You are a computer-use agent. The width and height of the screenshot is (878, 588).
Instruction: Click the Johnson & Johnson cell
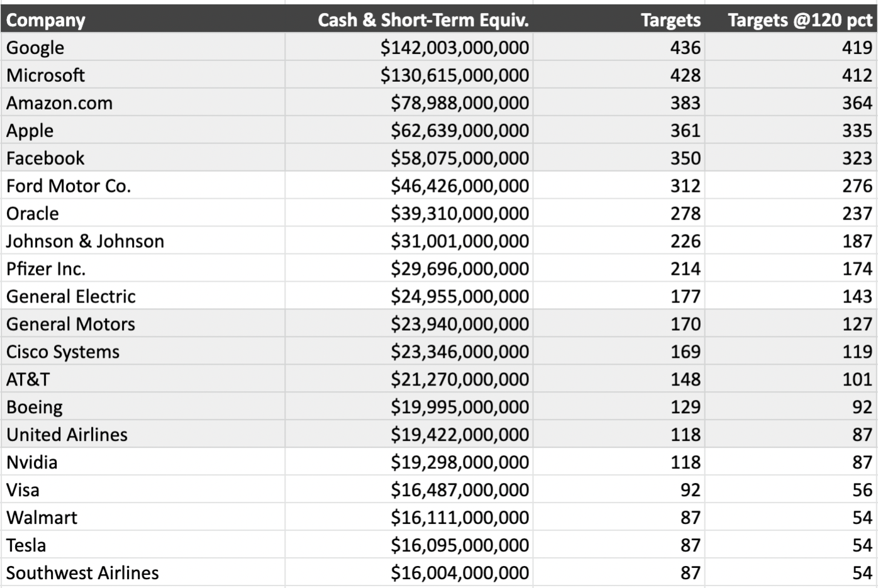tap(85, 241)
